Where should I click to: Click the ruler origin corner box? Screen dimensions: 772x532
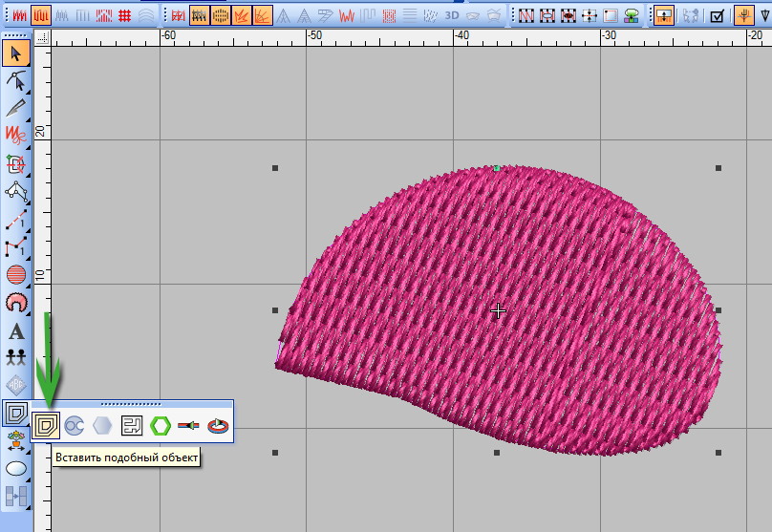[41, 36]
